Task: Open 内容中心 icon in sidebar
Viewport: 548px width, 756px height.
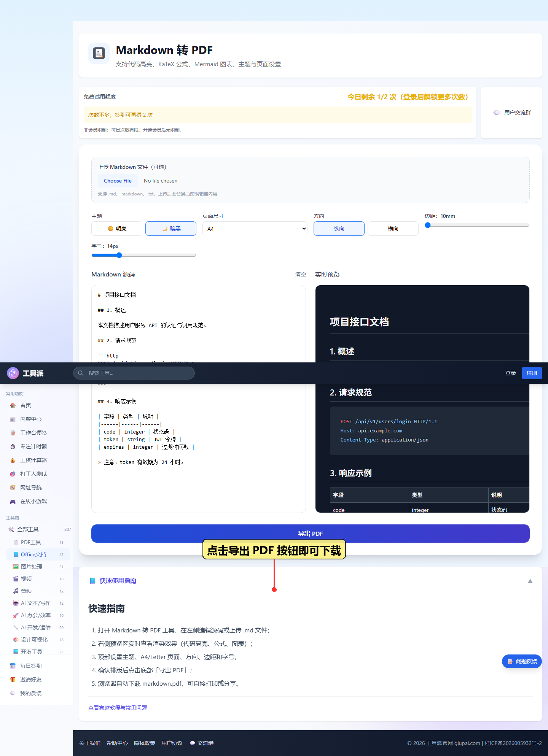Action: coord(13,419)
